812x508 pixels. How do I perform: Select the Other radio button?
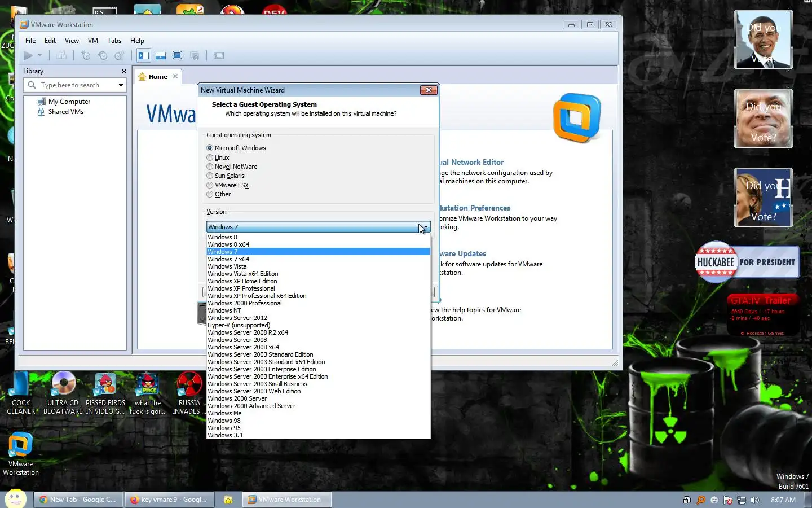click(x=210, y=194)
